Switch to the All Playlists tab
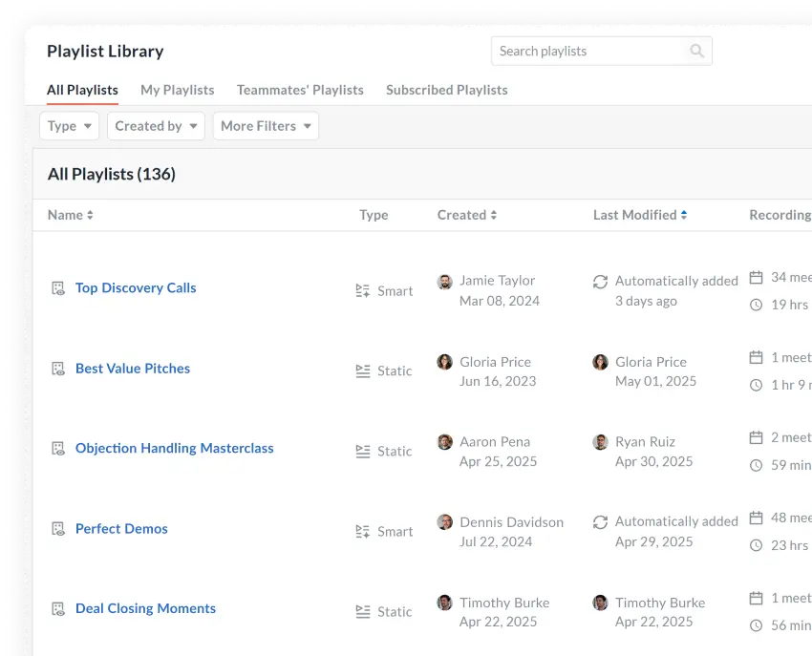The height and width of the screenshot is (656, 812). [x=82, y=90]
